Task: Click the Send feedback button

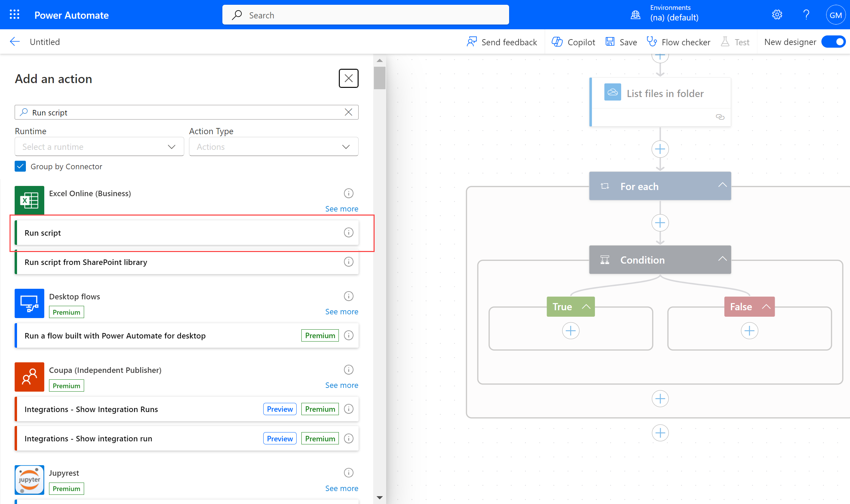Action: [x=502, y=42]
